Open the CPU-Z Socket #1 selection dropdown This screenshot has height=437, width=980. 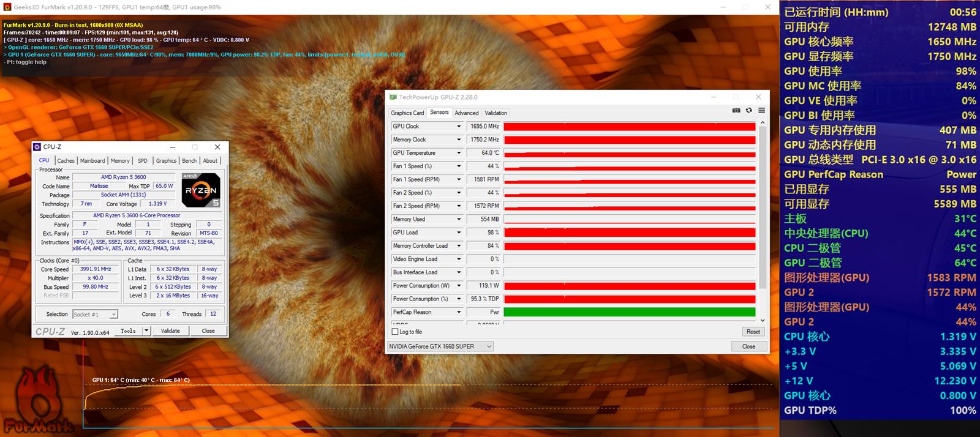click(x=95, y=314)
